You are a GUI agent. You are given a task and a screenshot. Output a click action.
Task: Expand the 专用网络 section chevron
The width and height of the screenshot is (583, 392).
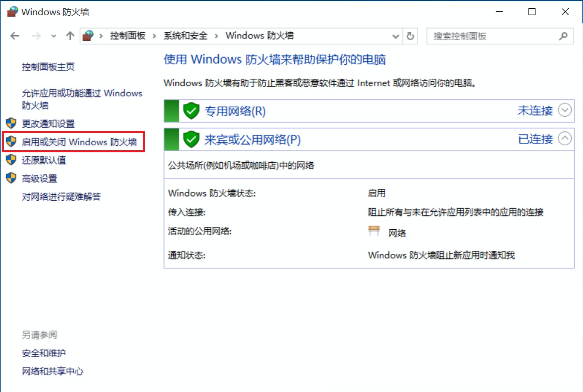[x=565, y=110]
